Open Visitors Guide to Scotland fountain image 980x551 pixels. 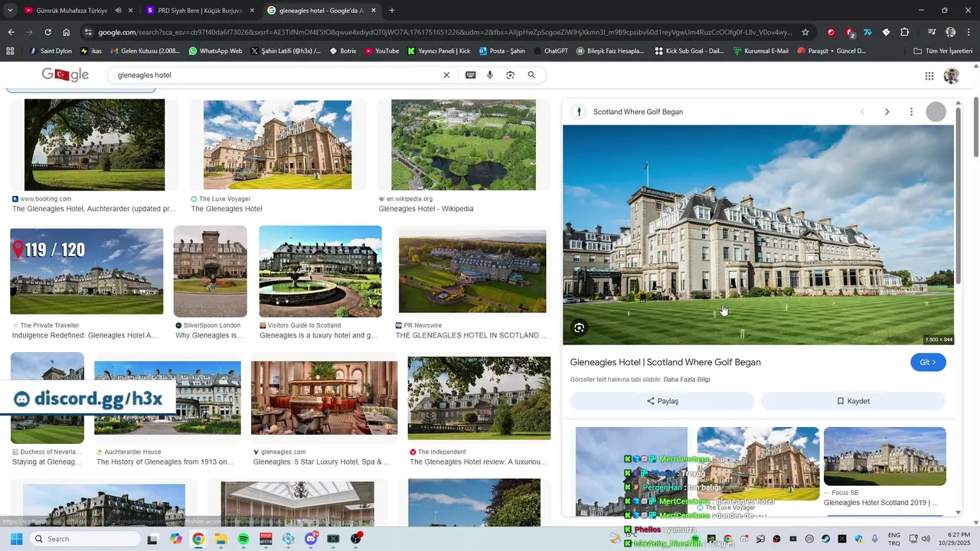320,271
